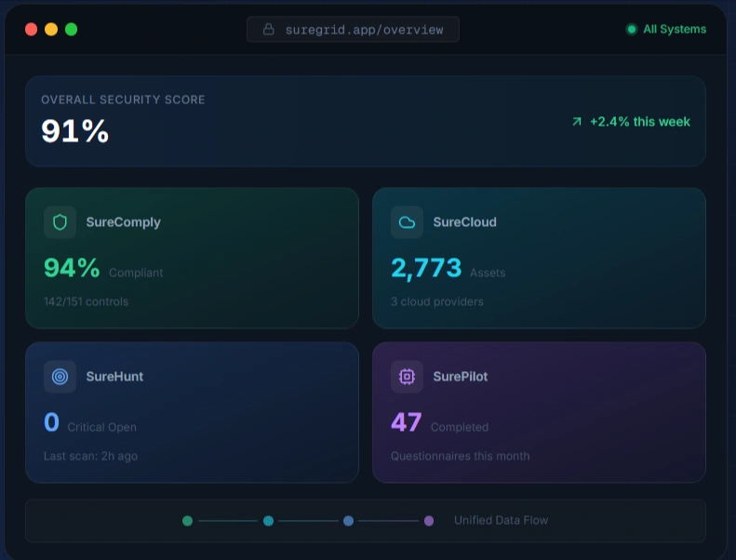Click the upward trend arrow icon

[x=577, y=122]
